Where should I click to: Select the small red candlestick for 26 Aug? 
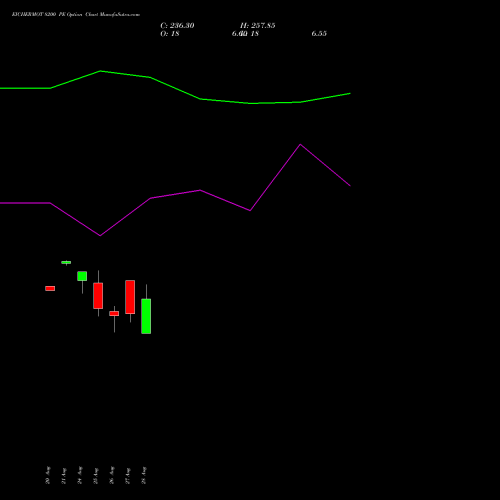114,313
